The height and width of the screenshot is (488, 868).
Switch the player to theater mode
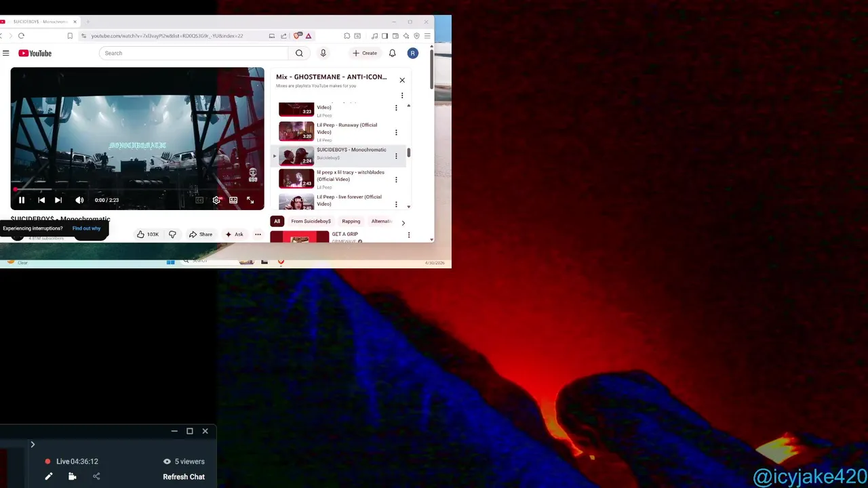point(233,200)
